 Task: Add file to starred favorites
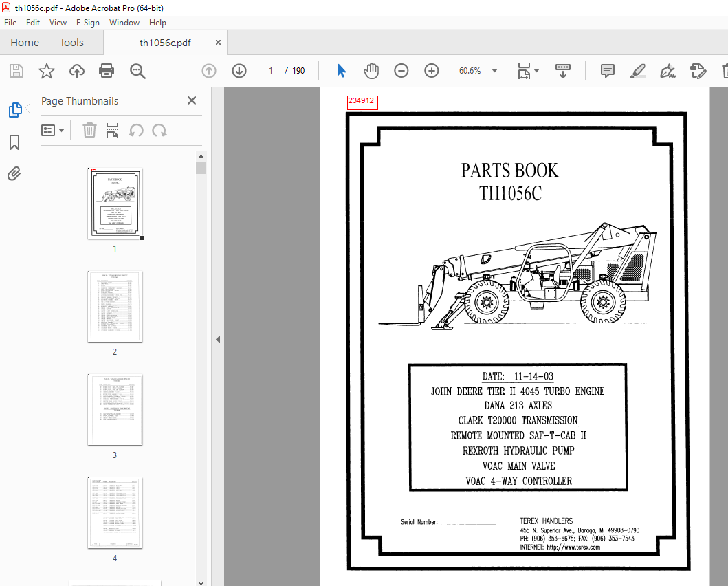(47, 71)
